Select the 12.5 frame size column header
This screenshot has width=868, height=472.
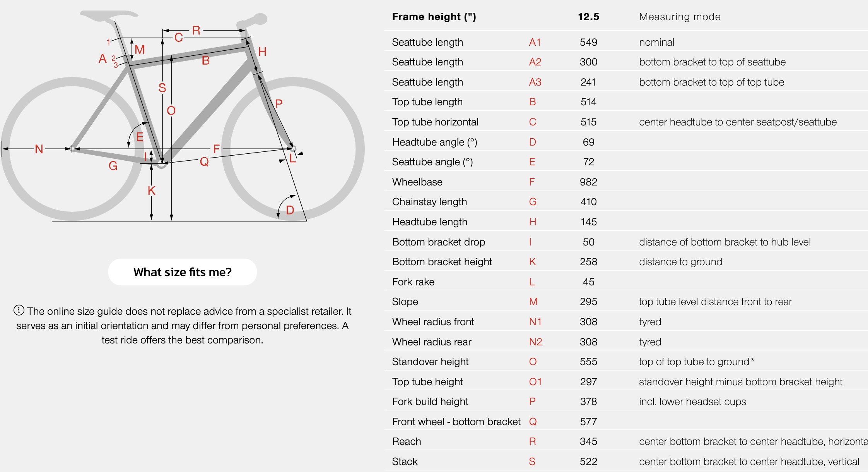tap(588, 17)
